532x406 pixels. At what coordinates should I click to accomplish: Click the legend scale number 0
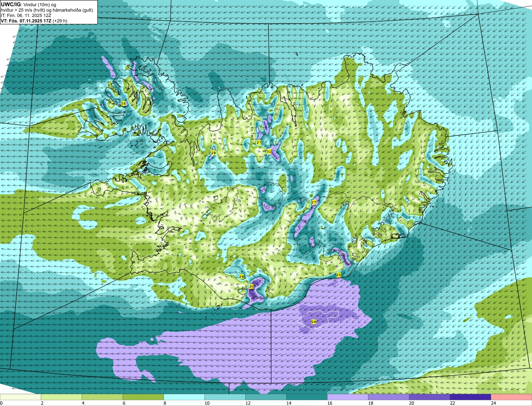click(x=1, y=403)
